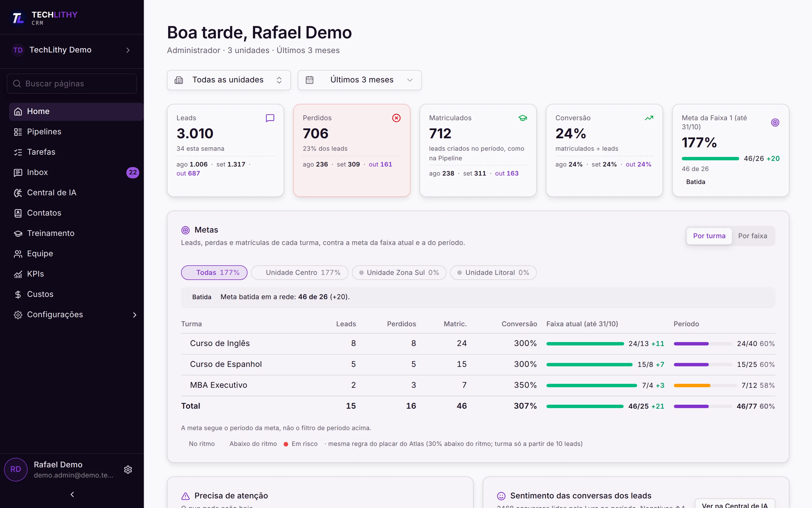Open the Home page in sidebar
This screenshot has height=508, width=812.
(76, 111)
